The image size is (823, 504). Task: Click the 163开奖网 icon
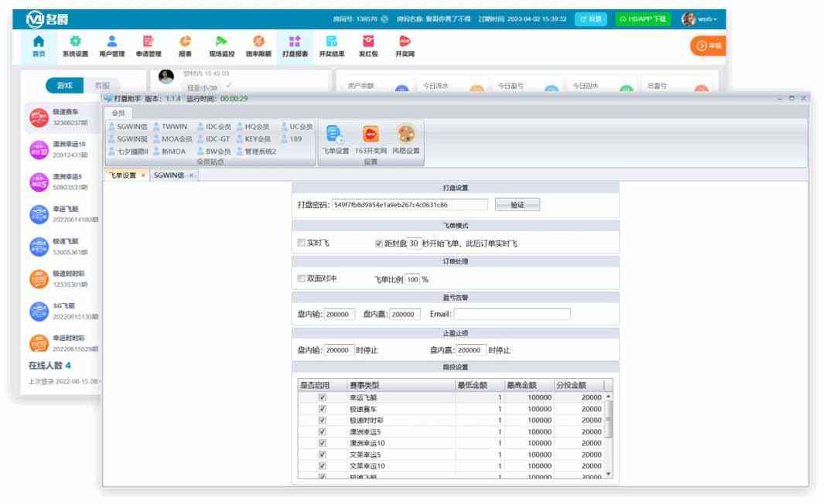[370, 138]
